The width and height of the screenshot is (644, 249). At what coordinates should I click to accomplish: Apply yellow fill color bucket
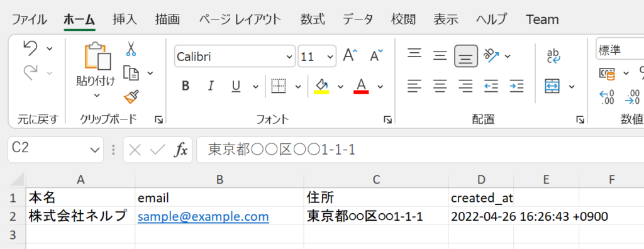tap(321, 86)
